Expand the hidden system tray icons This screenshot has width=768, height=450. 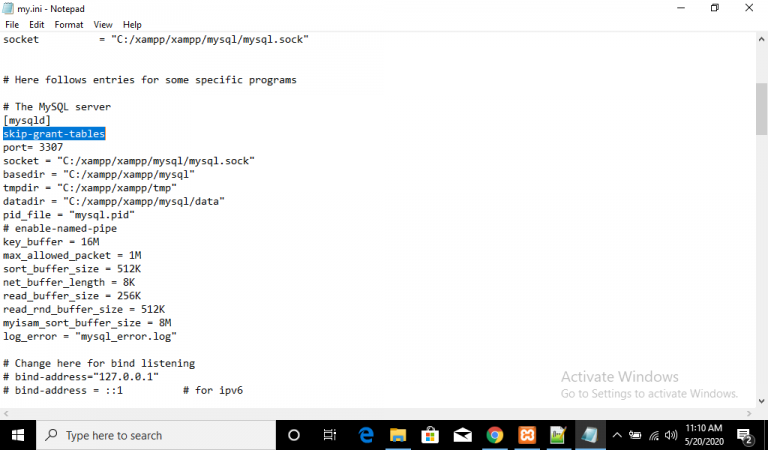coord(617,435)
